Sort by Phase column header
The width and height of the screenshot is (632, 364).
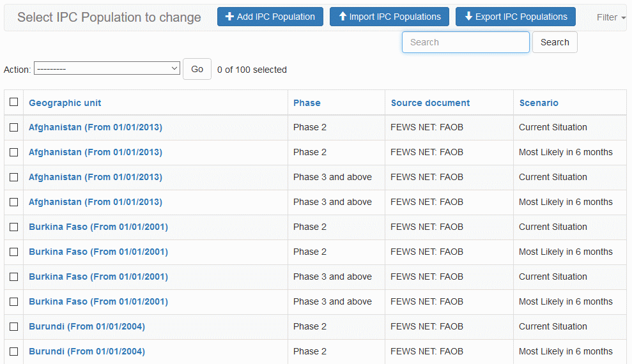[307, 103]
